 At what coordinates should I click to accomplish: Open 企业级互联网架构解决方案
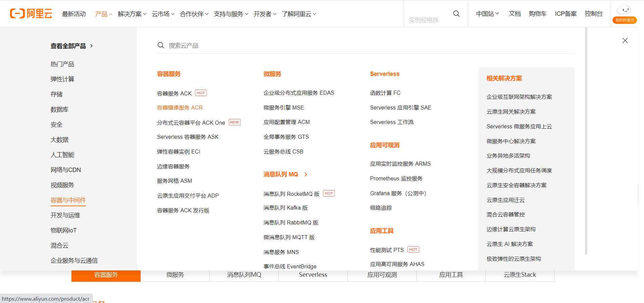[519, 97]
